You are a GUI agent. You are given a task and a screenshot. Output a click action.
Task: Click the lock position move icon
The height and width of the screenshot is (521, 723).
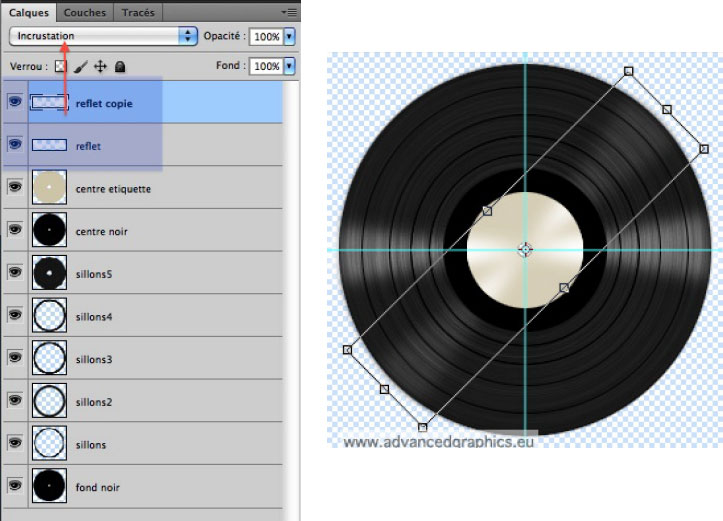[100, 67]
